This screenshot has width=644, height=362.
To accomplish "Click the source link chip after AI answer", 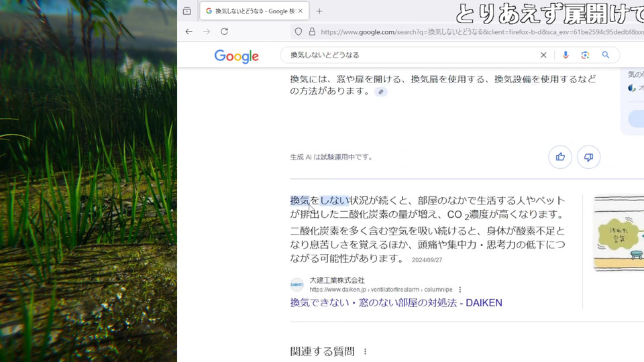I will click(381, 92).
